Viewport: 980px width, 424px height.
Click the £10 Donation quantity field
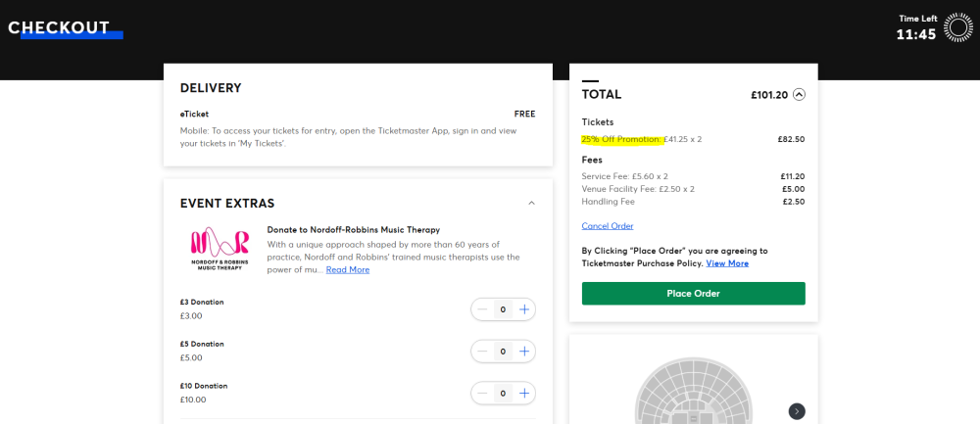coord(503,393)
